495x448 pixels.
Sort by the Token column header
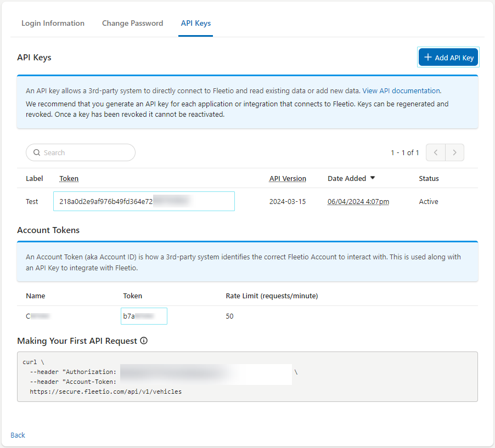[69, 179]
